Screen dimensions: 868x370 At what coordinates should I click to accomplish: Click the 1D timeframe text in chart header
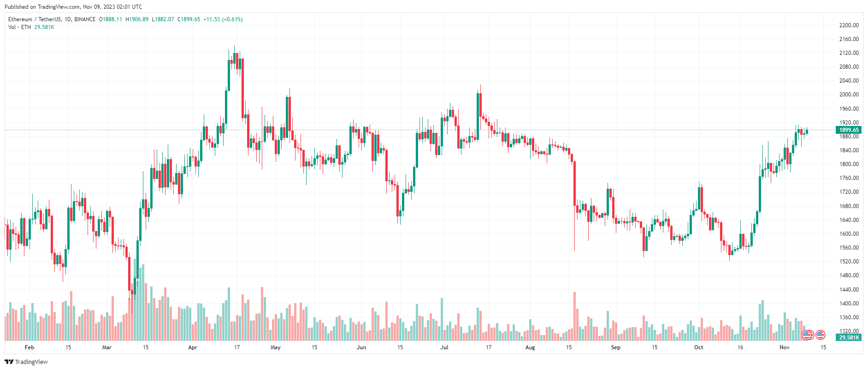click(x=68, y=19)
